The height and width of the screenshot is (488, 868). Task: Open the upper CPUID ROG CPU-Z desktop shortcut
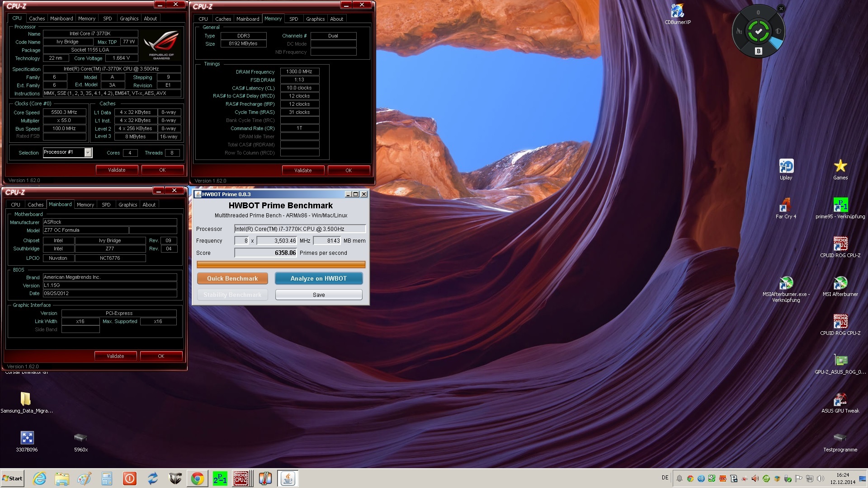[840, 247]
